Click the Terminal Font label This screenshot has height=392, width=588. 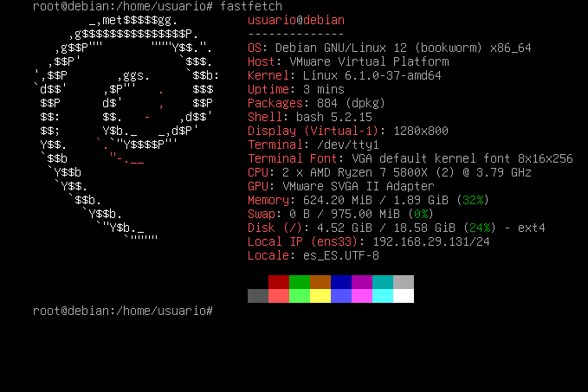(x=293, y=158)
